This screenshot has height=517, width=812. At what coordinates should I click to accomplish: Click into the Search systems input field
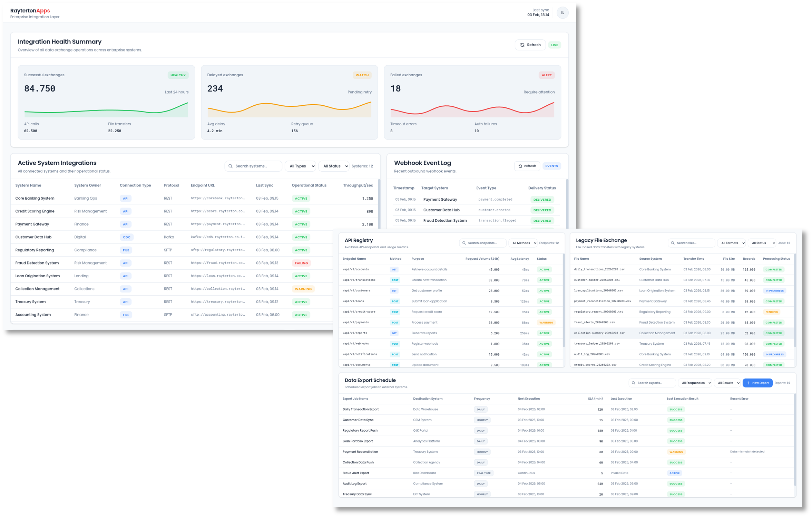253,166
